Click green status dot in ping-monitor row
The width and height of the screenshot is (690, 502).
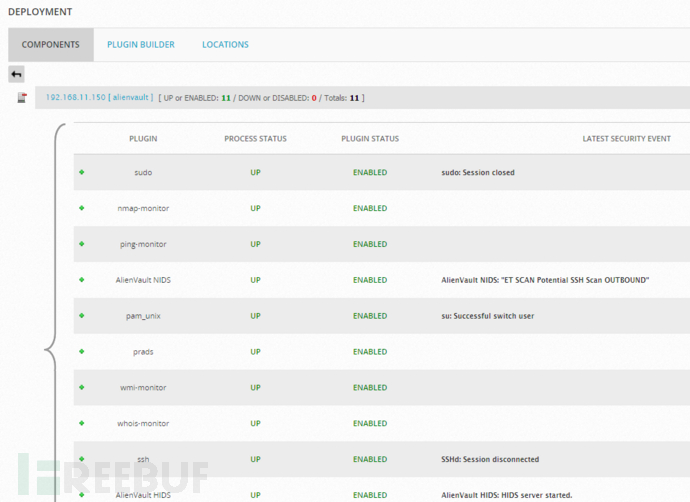pyautogui.click(x=81, y=244)
